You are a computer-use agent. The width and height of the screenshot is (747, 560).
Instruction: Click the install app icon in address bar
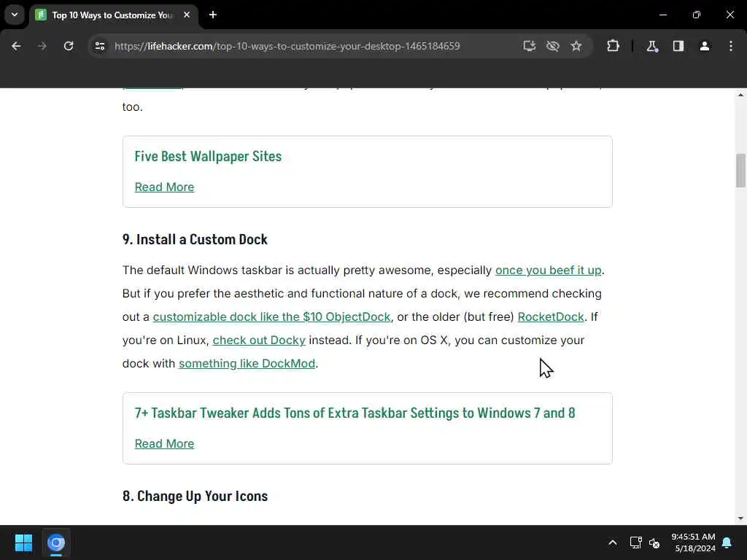(530, 46)
